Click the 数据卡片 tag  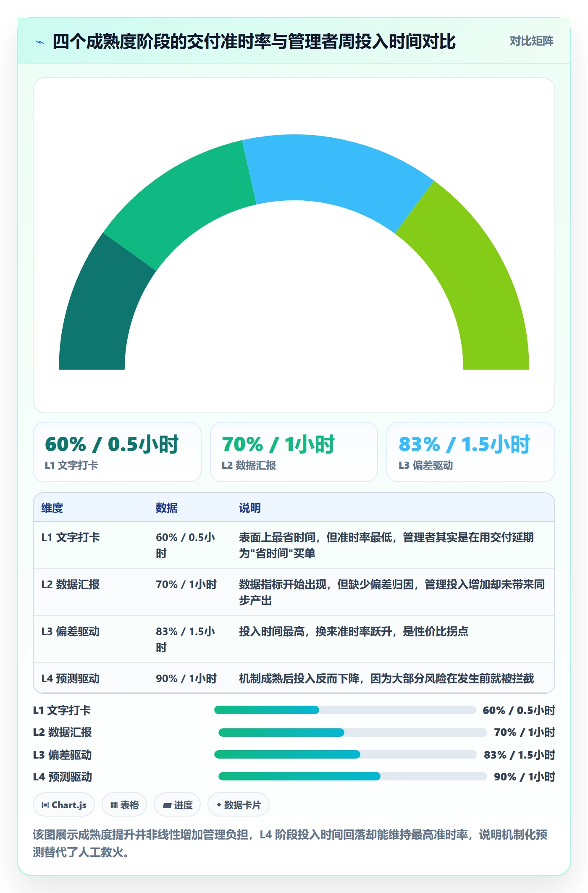[x=239, y=805]
